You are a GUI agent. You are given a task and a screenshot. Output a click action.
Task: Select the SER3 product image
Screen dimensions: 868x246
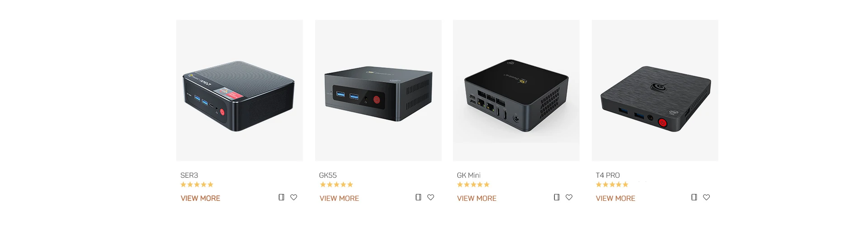click(x=240, y=90)
